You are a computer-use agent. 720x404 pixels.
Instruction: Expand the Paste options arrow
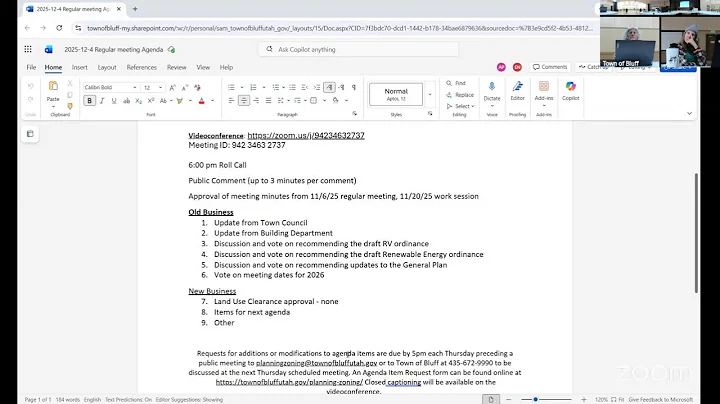pyautogui.click(x=53, y=107)
